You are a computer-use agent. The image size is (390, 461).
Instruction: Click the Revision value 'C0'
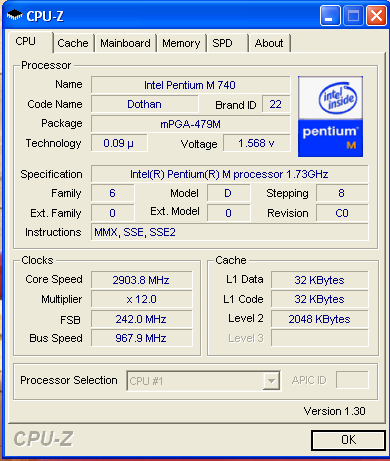point(342,213)
